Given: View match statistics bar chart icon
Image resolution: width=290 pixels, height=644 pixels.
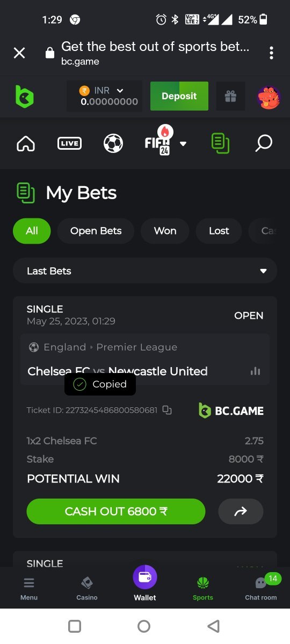Looking at the screenshot, I should click(255, 371).
